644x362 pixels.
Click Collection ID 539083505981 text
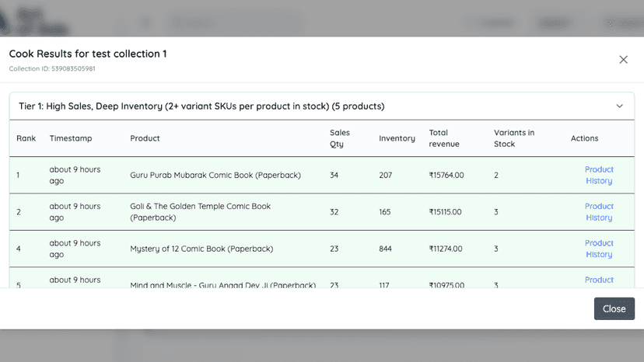[52, 68]
